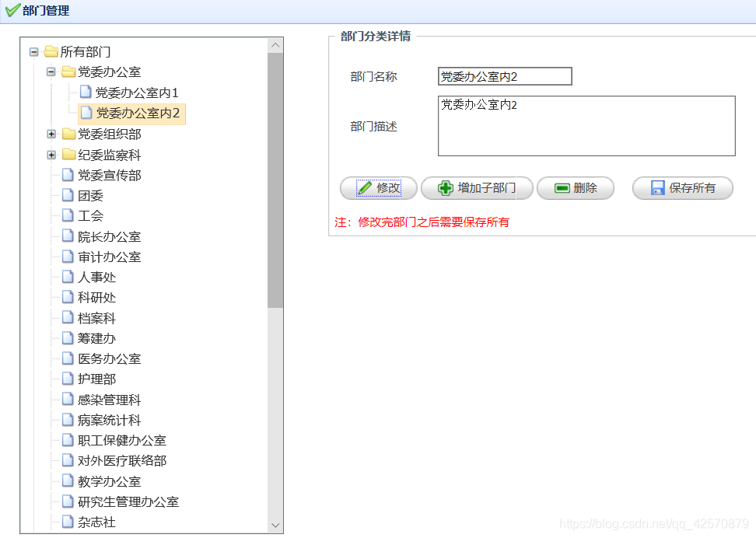The image size is (756, 538).
Task: Select 所有部门 in the tree
Action: [86, 51]
